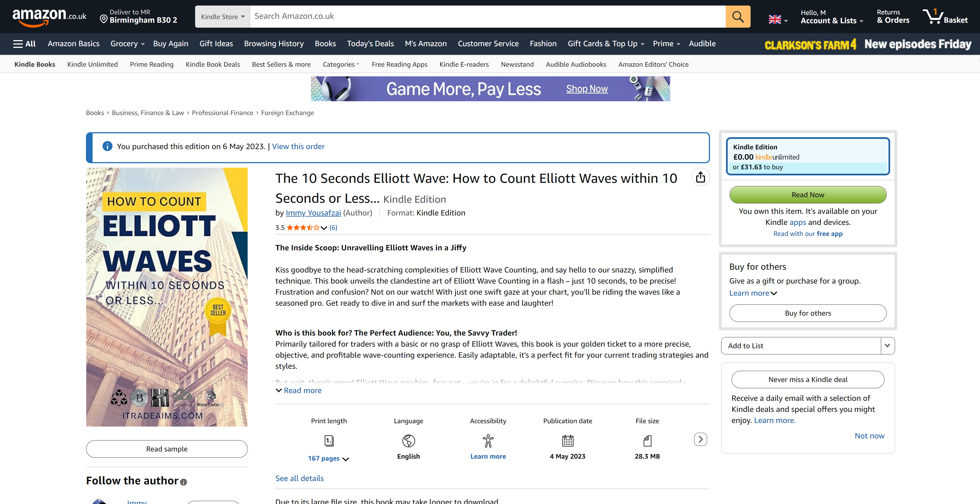Click the Not now link

869,436
